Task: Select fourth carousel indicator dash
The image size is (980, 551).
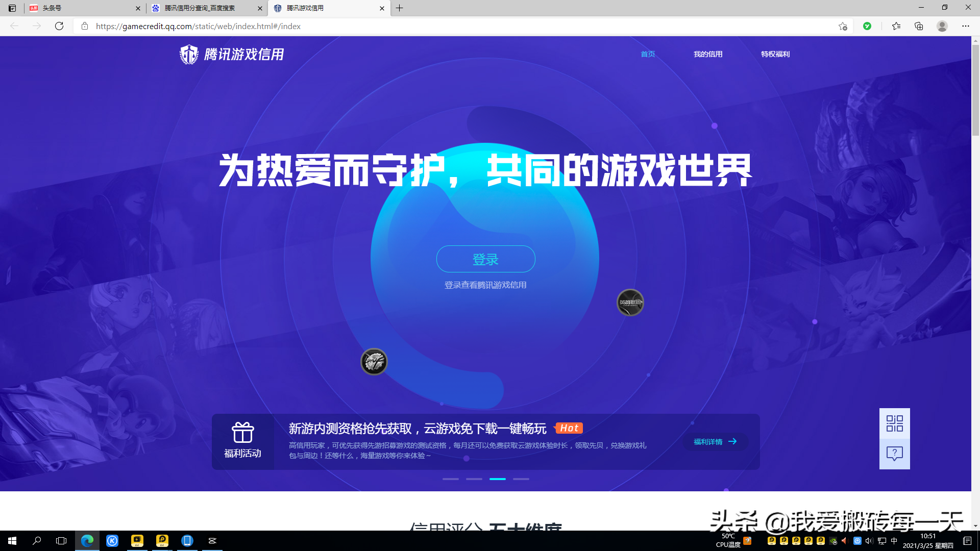Action: click(521, 479)
